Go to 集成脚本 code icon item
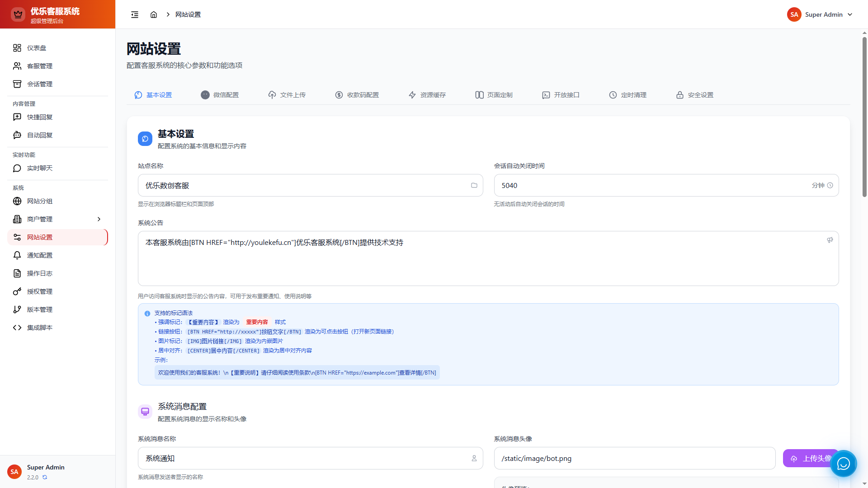 click(x=39, y=328)
